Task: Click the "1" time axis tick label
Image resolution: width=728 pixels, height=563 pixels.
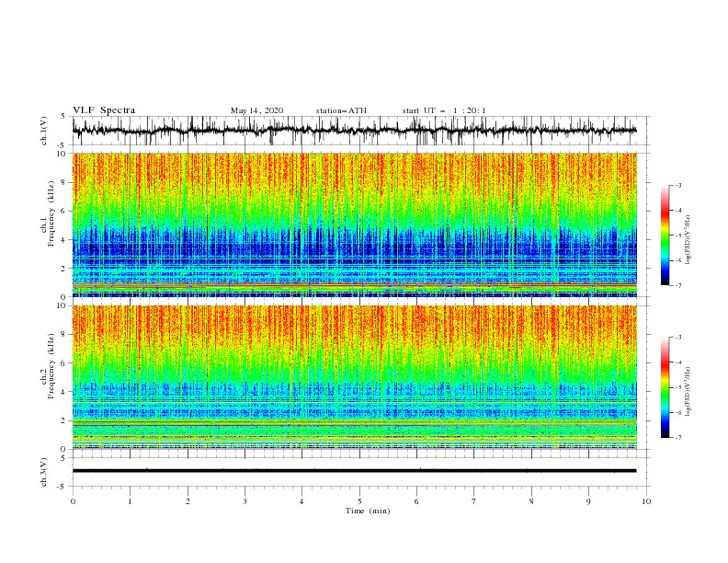Action: [130, 501]
